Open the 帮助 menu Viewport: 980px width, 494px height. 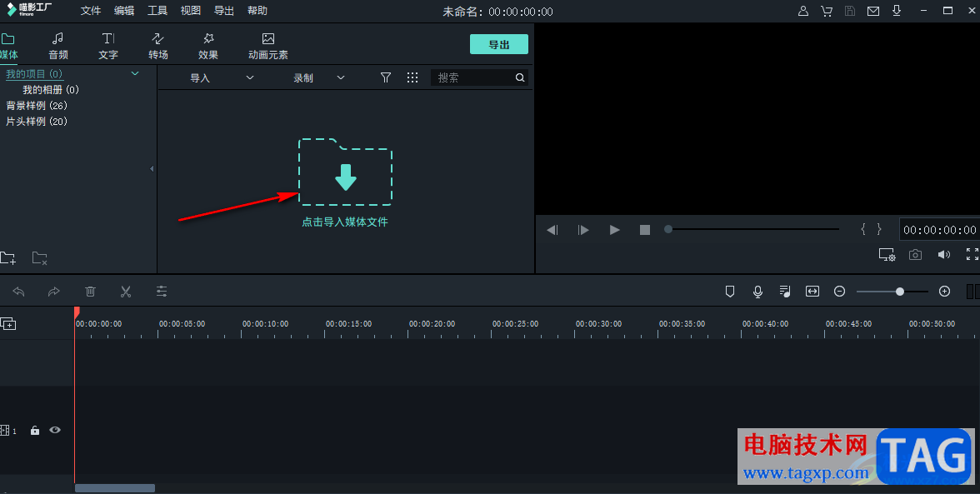257,11
